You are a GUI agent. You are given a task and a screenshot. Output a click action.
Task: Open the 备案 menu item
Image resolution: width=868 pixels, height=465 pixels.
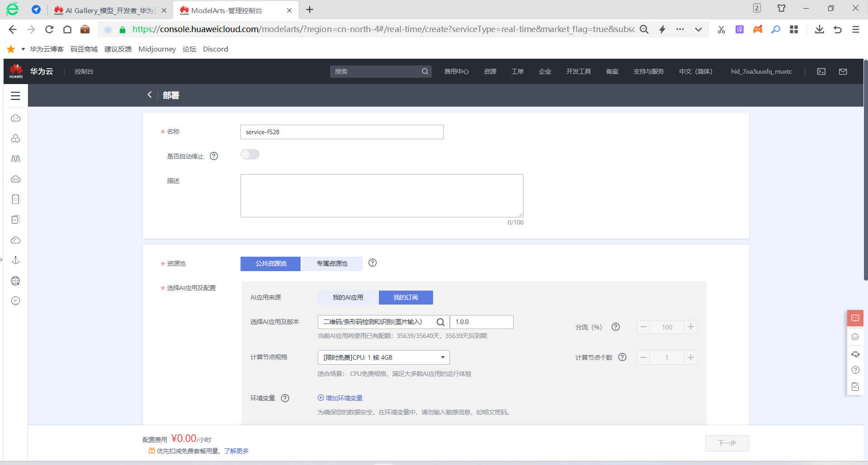tap(612, 71)
